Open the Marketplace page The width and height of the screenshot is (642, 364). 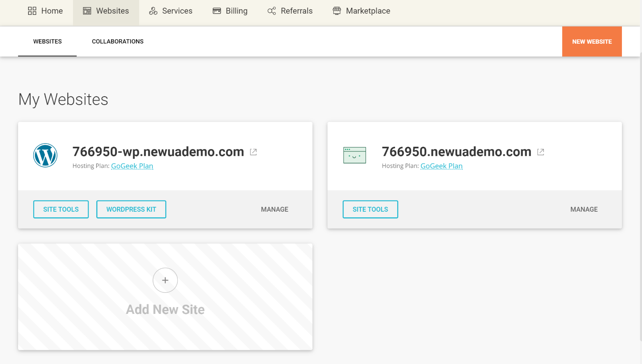point(361,11)
